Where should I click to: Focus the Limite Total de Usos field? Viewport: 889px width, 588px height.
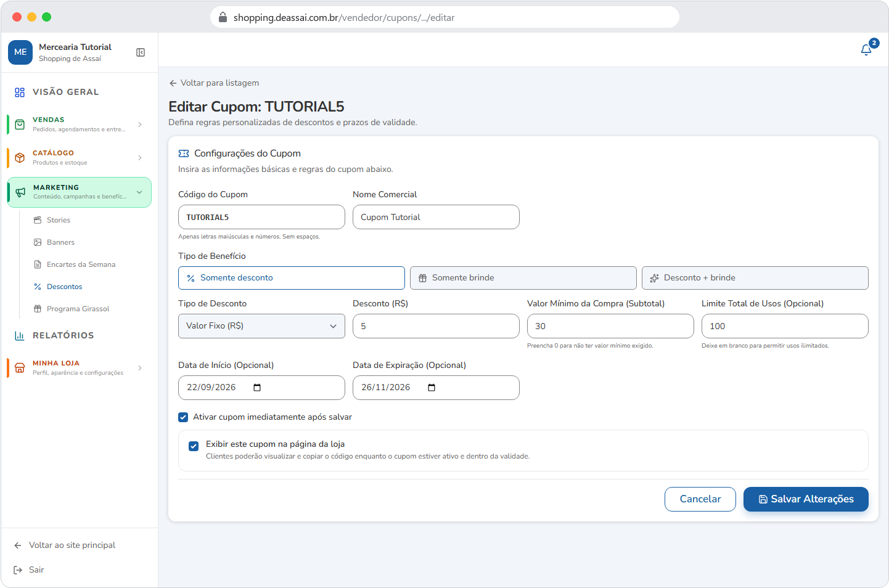pos(785,326)
